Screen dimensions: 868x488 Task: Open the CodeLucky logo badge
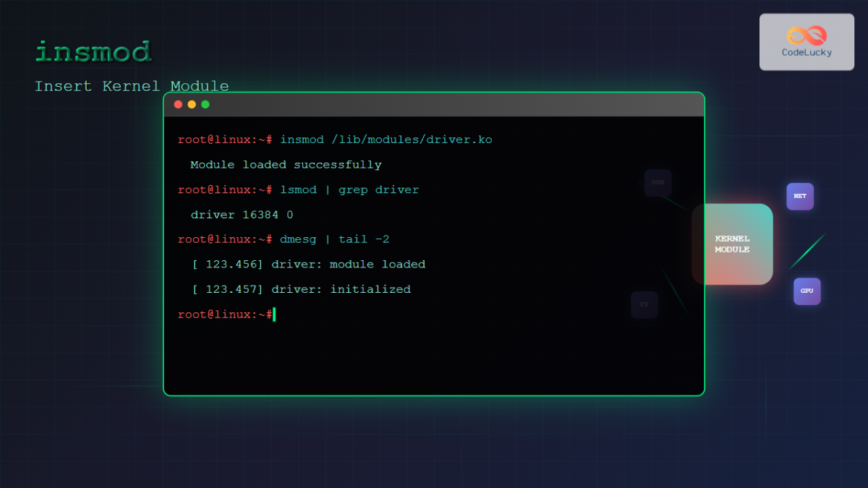[x=807, y=42]
